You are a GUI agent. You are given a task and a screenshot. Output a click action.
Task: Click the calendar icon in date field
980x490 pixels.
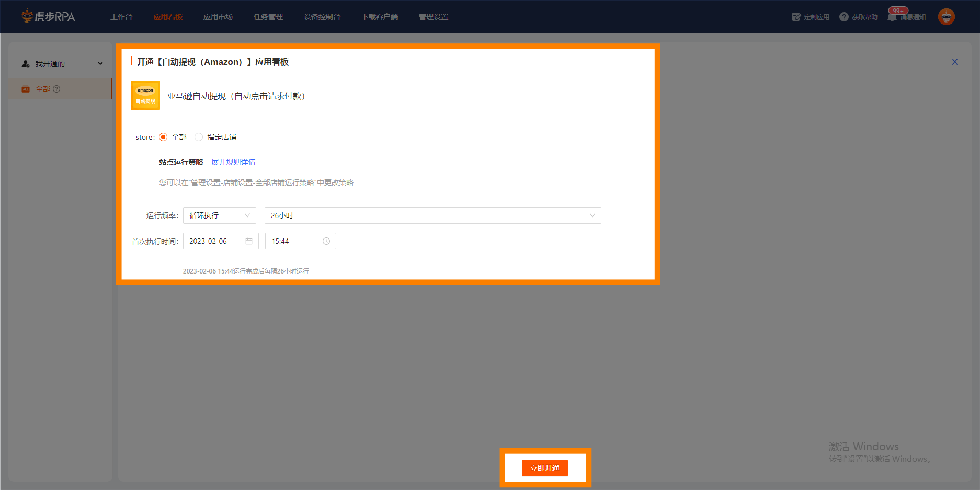pyautogui.click(x=249, y=241)
